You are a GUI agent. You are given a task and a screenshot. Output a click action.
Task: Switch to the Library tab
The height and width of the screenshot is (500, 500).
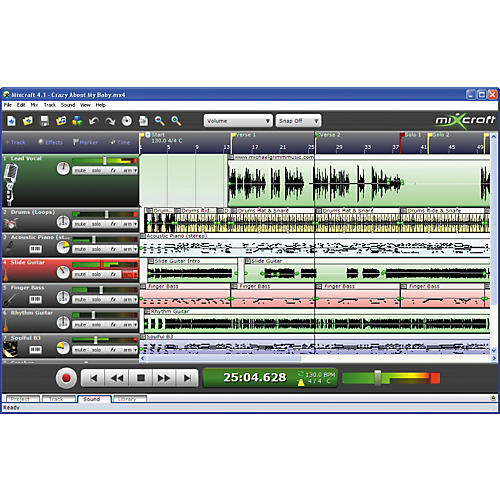(129, 399)
